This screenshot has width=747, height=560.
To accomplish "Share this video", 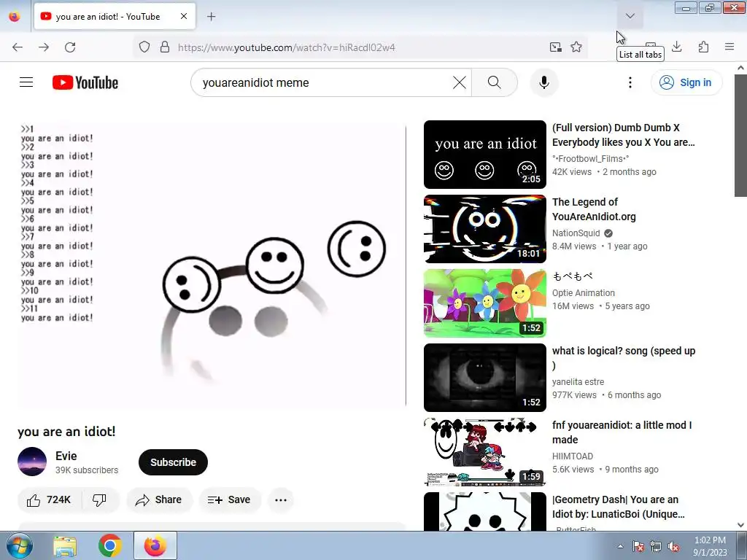I will tap(158, 500).
